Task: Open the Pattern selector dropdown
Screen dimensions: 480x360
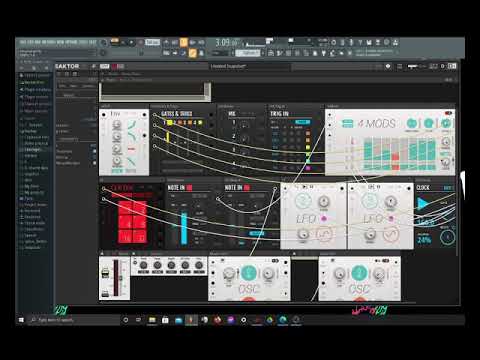Action: click(248, 53)
